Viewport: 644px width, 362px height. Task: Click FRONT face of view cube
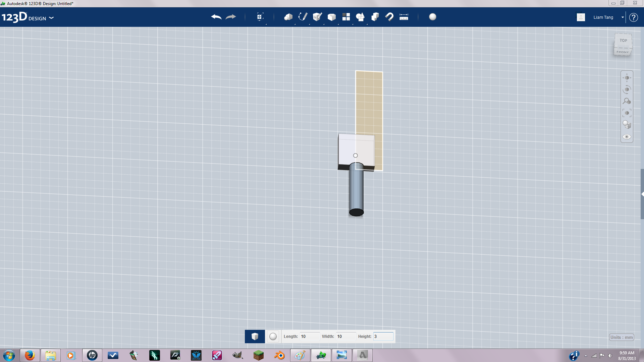coord(623,52)
